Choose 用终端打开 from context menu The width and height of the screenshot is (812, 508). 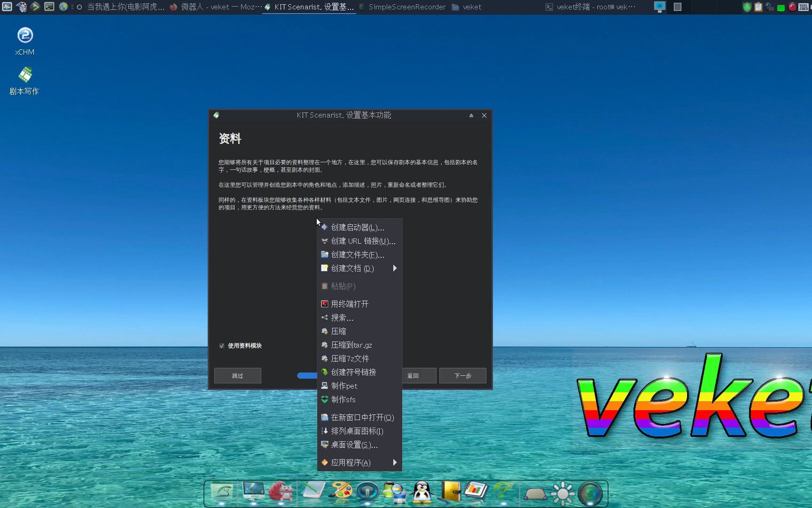360,304
